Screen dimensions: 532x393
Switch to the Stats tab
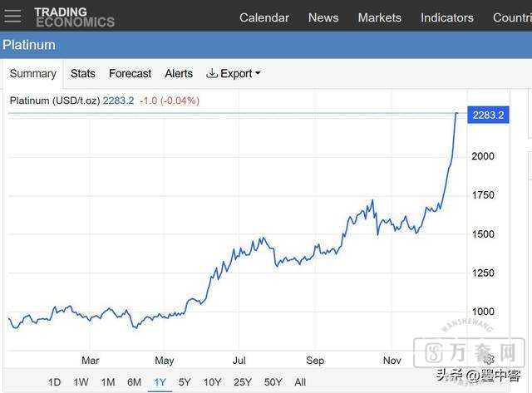click(83, 73)
